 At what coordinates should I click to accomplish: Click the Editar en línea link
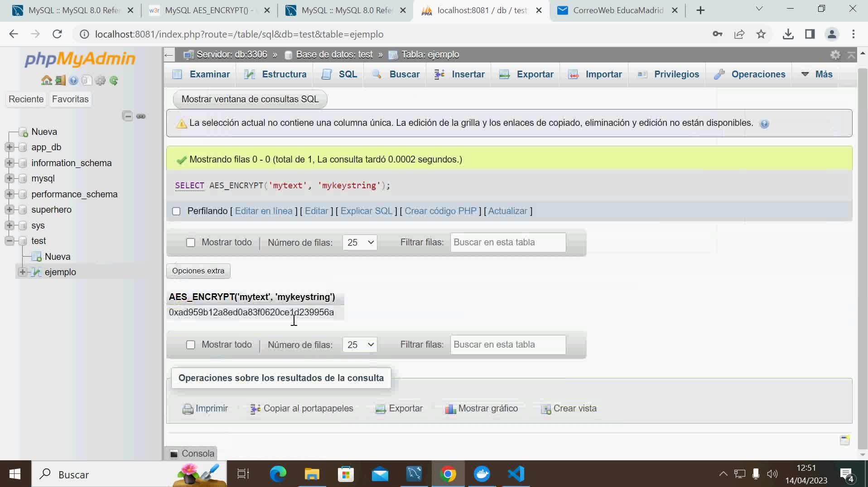(264, 211)
